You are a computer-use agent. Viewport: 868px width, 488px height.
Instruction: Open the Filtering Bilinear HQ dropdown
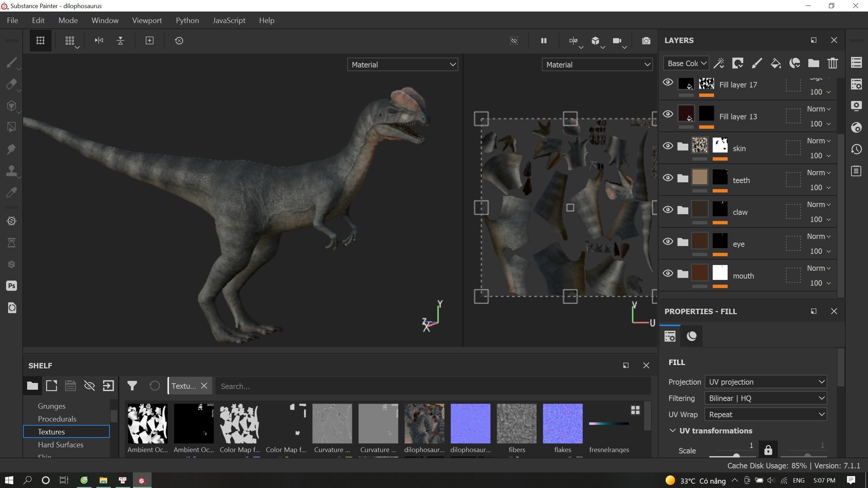(766, 398)
